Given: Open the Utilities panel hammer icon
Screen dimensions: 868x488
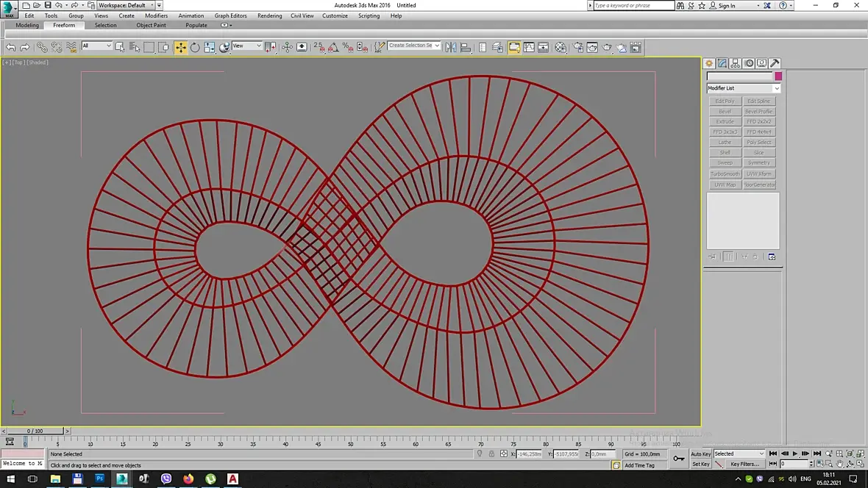Looking at the screenshot, I should pos(775,64).
